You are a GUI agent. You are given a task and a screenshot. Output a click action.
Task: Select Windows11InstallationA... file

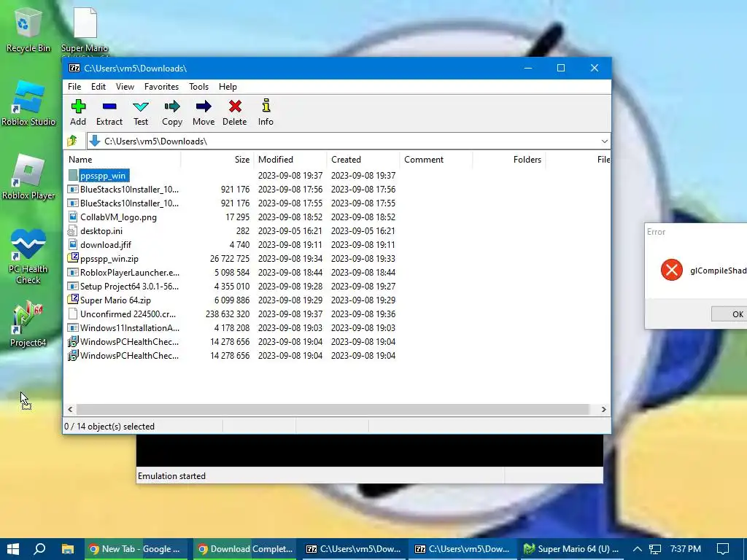click(x=231, y=327)
